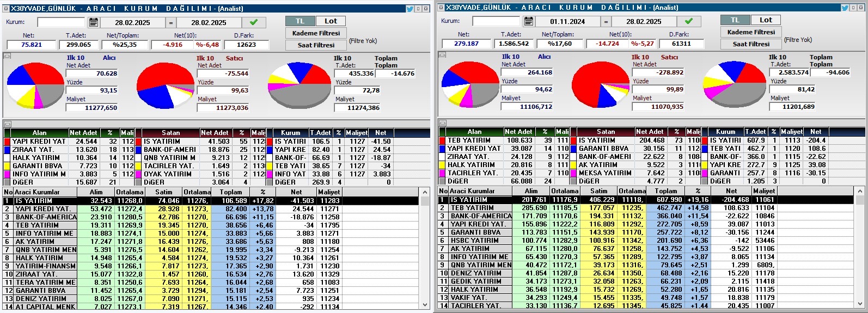Open the calendar icon in the right window

point(529,21)
